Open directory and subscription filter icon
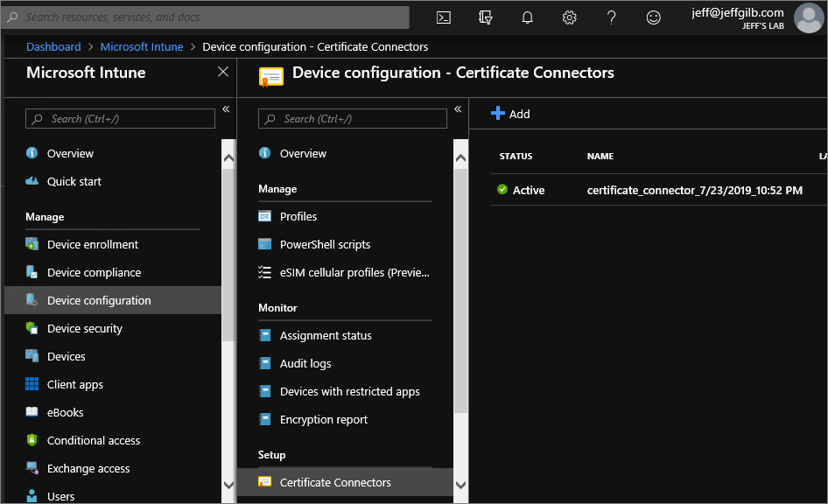Viewport: 828px width, 504px height. pyautogui.click(x=485, y=17)
